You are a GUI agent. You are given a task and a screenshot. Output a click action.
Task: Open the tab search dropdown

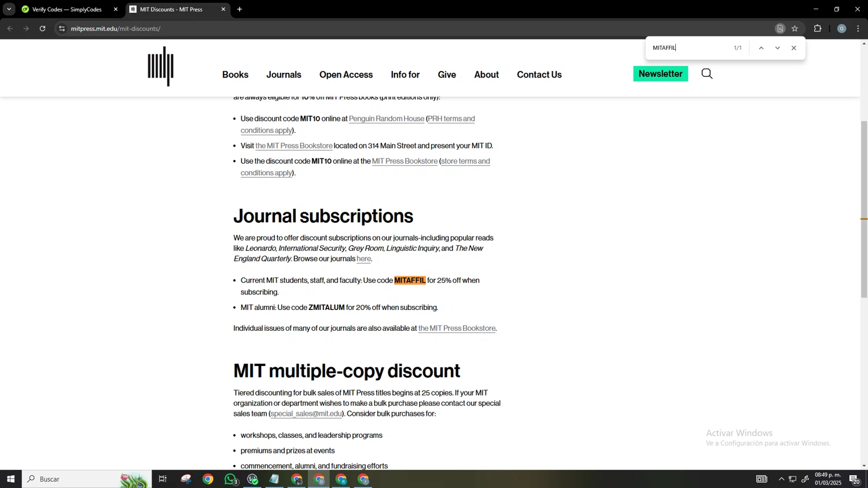click(x=9, y=9)
